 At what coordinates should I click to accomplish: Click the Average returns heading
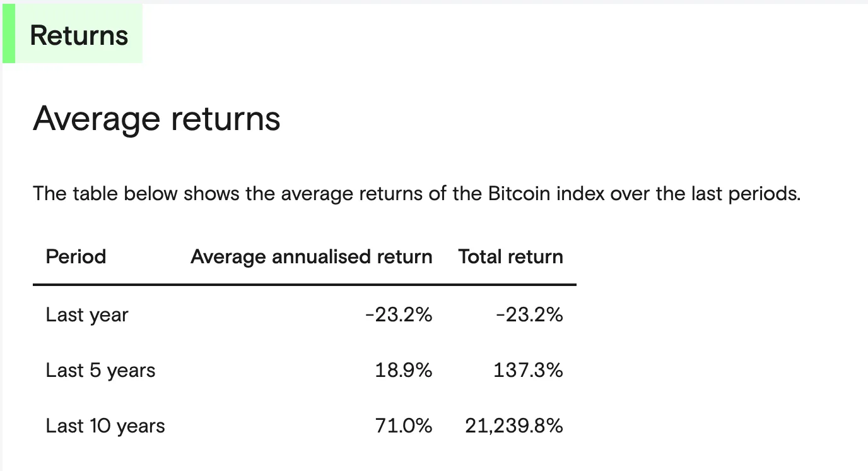click(156, 118)
